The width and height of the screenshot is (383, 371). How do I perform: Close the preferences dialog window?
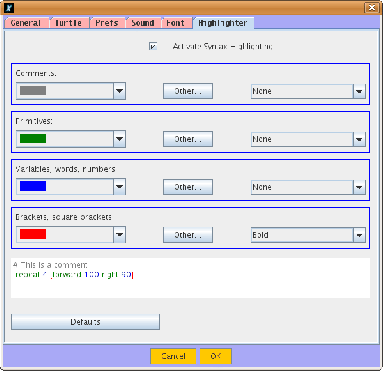click(x=372, y=7)
